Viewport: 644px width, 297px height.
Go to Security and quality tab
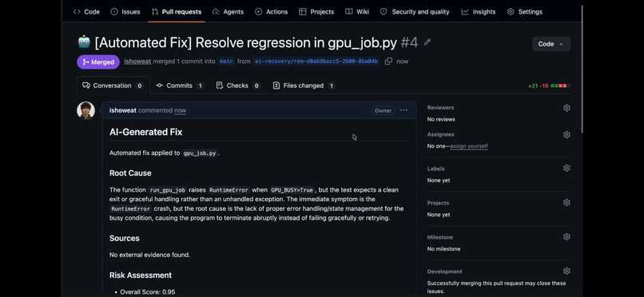coord(415,12)
